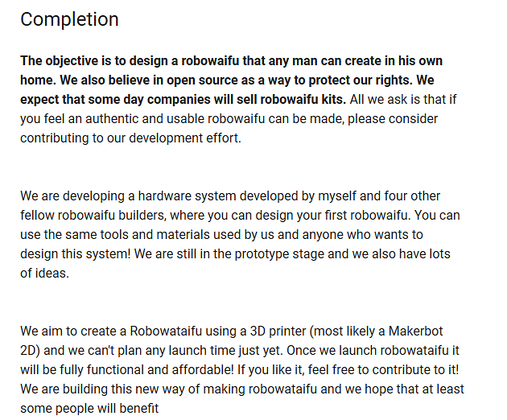Click the line 'contributing to our development effort.'
This screenshot has width=507, height=420.
[x=130, y=138]
